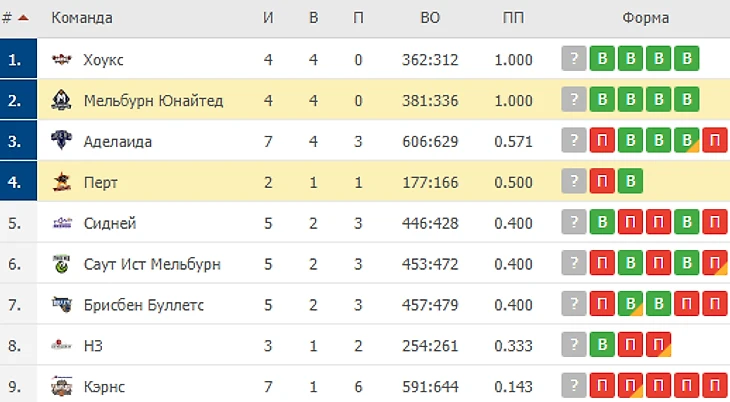Viewport: 730px width, 402px height.
Task: Click НЗ's green В form badge
Action: (602, 345)
